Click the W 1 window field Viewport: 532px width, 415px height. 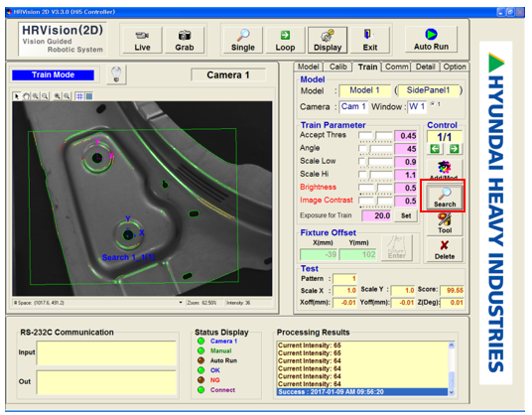click(x=417, y=106)
